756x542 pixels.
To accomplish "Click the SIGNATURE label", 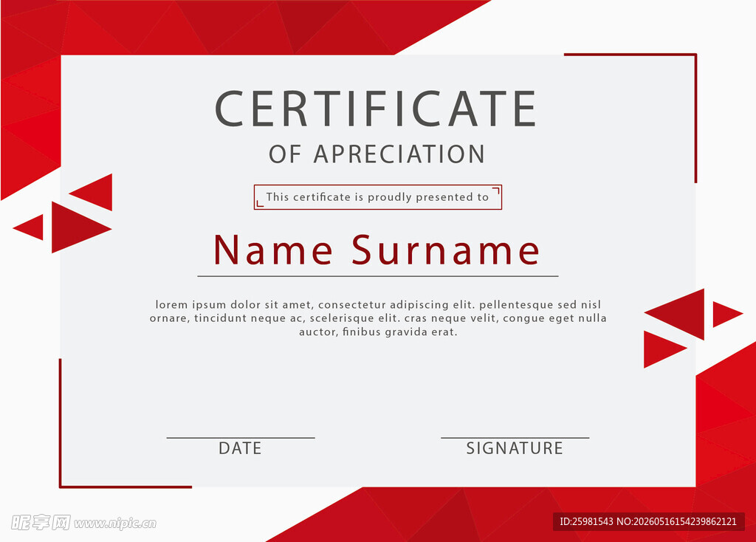I will click(515, 448).
